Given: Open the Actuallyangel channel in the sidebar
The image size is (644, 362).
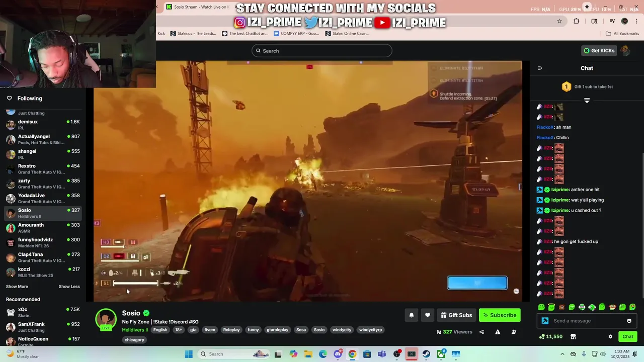Looking at the screenshot, I should tap(42, 139).
